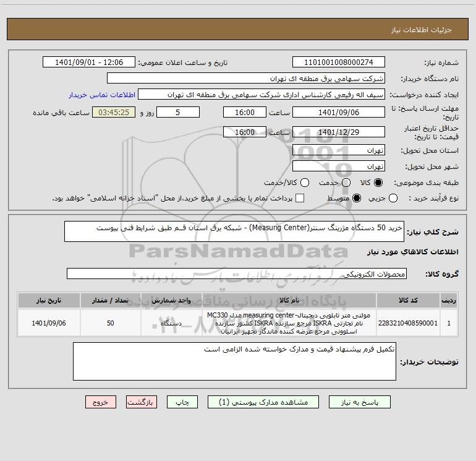This screenshot has height=461, width=476.
Task: Click مشاهده مدارک پیوستی (1) button
Action: 263,402
